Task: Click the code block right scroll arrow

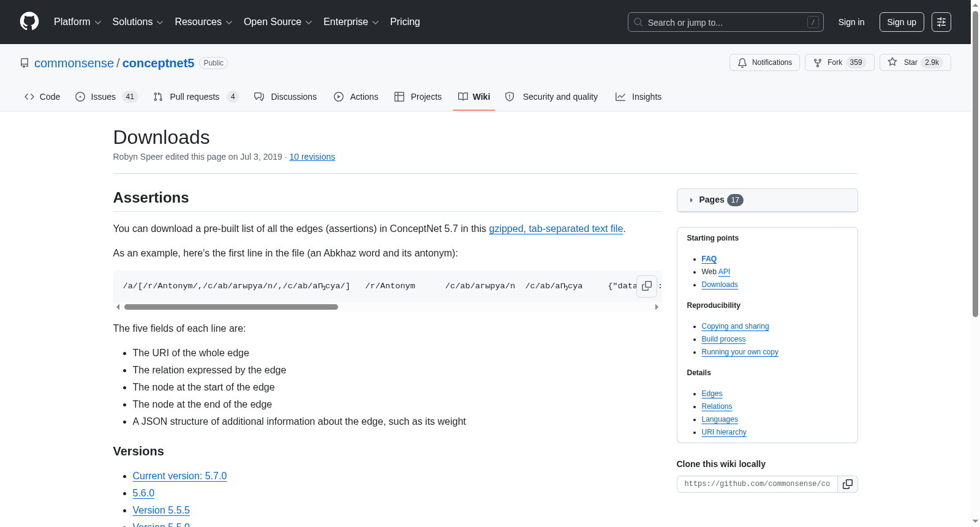Action: pyautogui.click(x=657, y=307)
